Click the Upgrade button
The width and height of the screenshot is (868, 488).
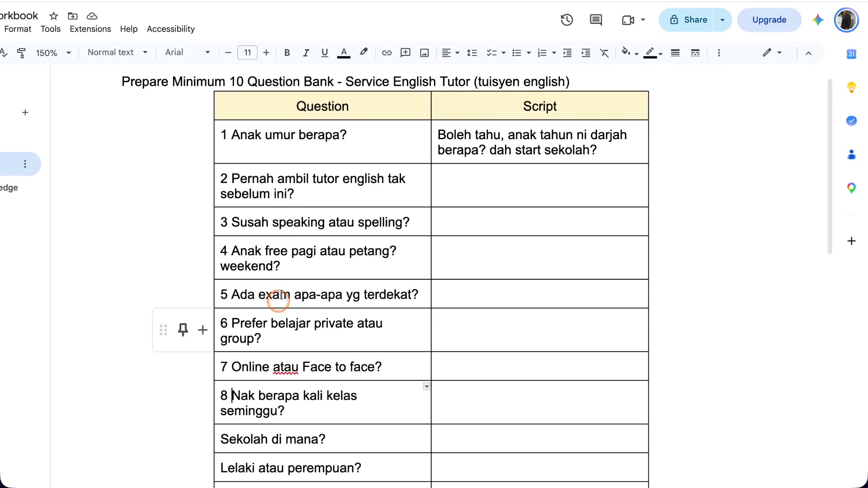769,20
